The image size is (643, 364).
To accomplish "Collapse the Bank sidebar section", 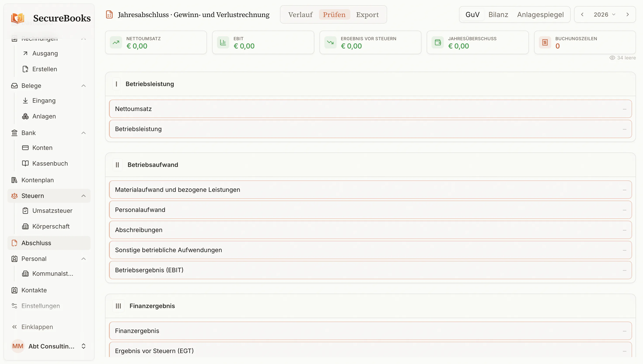I will point(84,133).
